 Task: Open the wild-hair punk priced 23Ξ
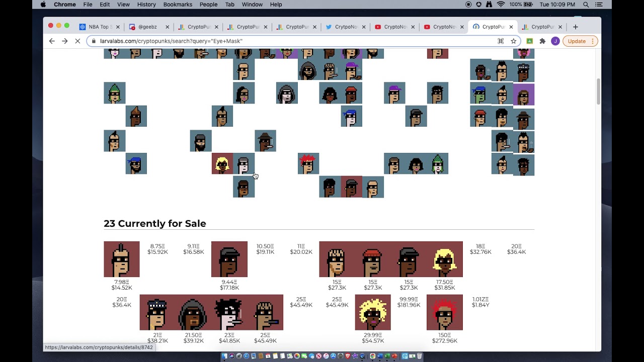click(x=229, y=313)
